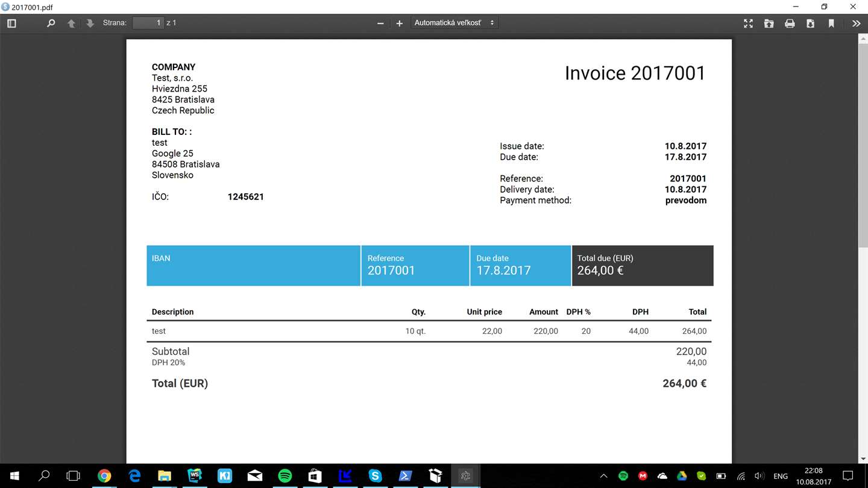Go to the next page
The height and width of the screenshot is (488, 868).
coord(90,23)
